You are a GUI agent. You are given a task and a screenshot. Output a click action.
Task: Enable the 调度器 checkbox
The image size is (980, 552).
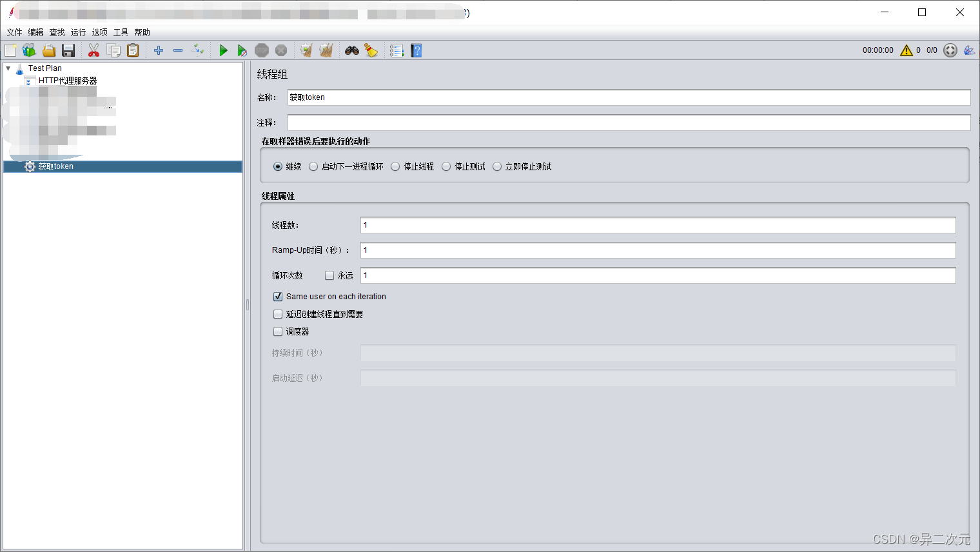278,331
